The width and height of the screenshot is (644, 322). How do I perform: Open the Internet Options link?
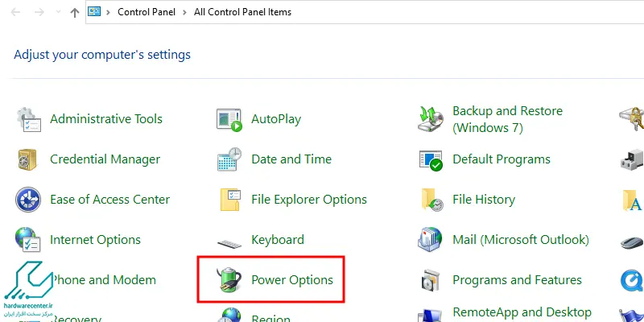click(95, 240)
